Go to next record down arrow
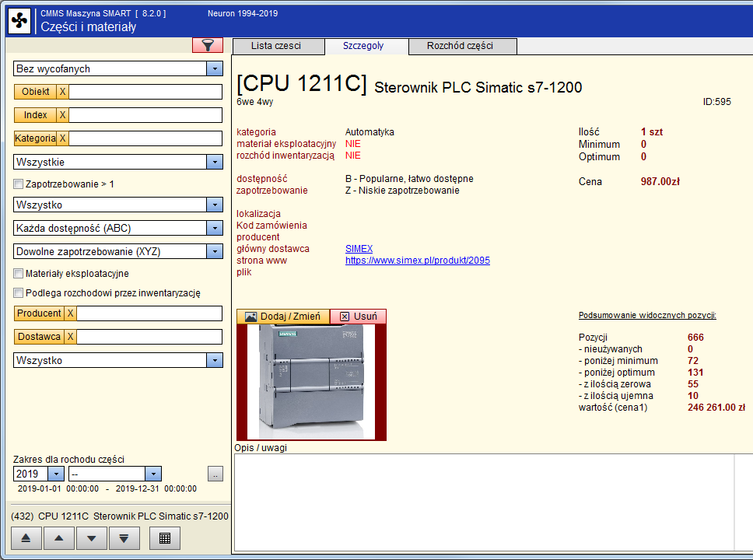 click(x=91, y=538)
